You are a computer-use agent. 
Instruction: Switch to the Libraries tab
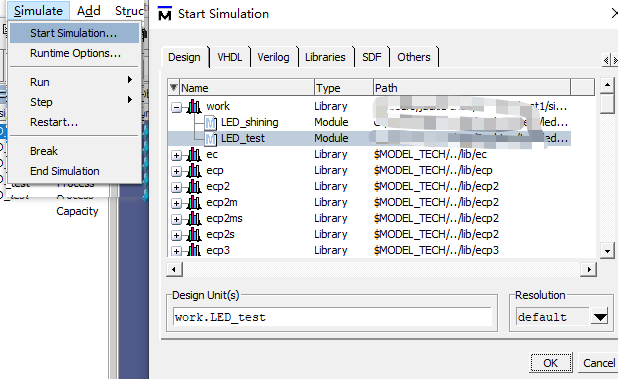tap(325, 58)
